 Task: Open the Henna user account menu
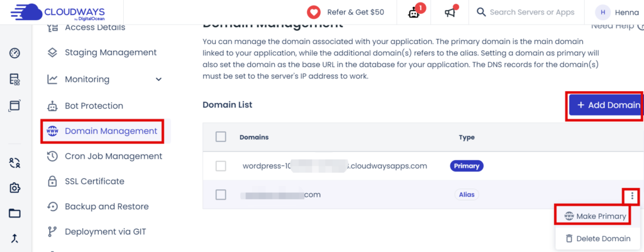coord(617,13)
